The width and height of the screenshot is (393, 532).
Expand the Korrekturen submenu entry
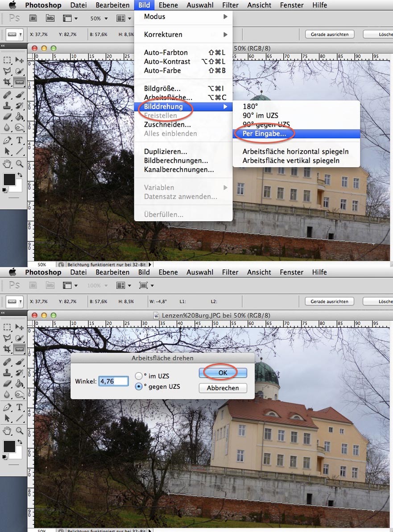click(x=183, y=34)
